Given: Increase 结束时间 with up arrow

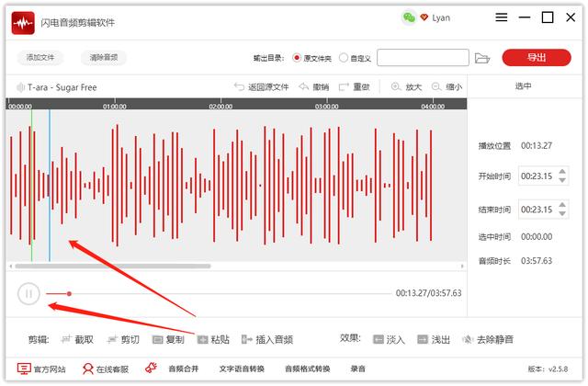Looking at the screenshot, I should click(562, 205).
